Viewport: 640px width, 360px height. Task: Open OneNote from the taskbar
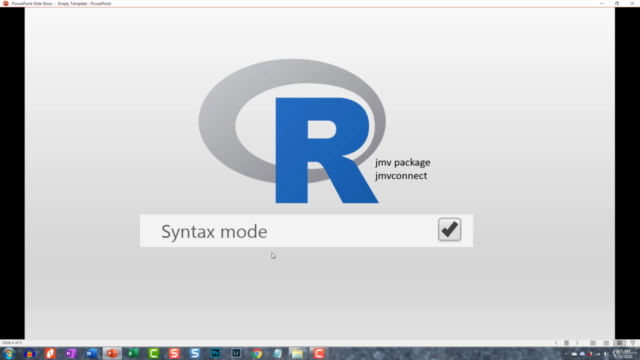click(71, 353)
